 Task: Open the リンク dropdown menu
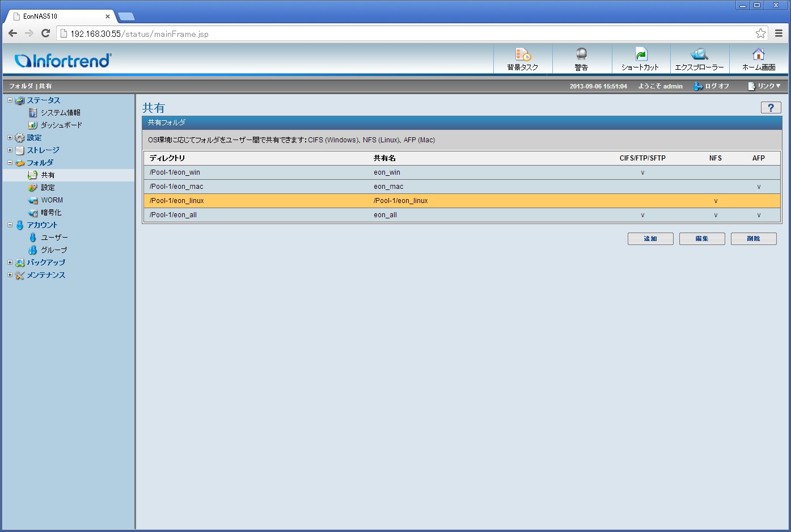pos(764,86)
